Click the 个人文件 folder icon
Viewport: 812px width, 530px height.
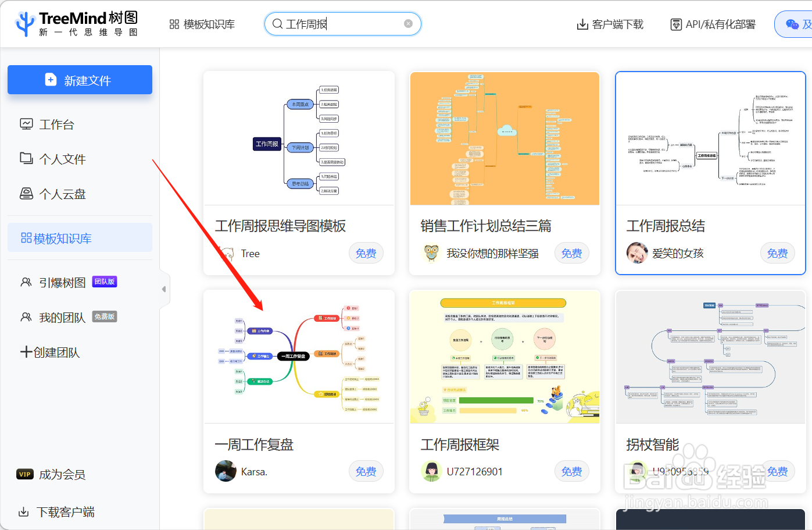[27, 158]
